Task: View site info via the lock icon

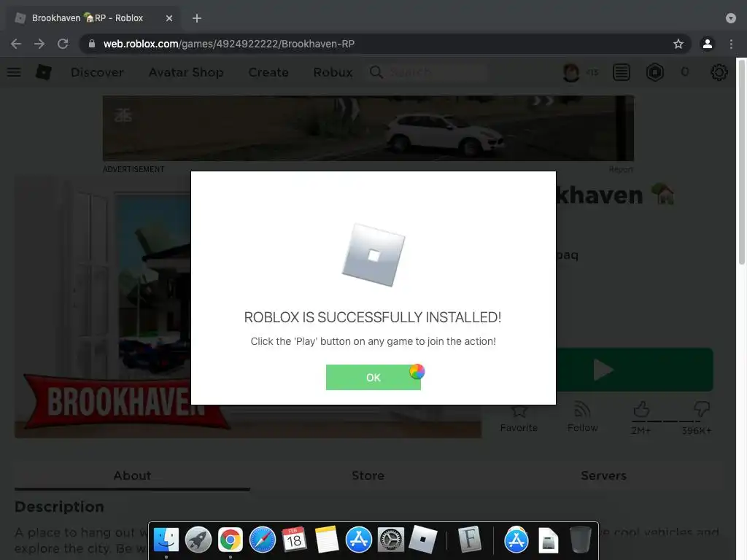Action: click(92, 44)
